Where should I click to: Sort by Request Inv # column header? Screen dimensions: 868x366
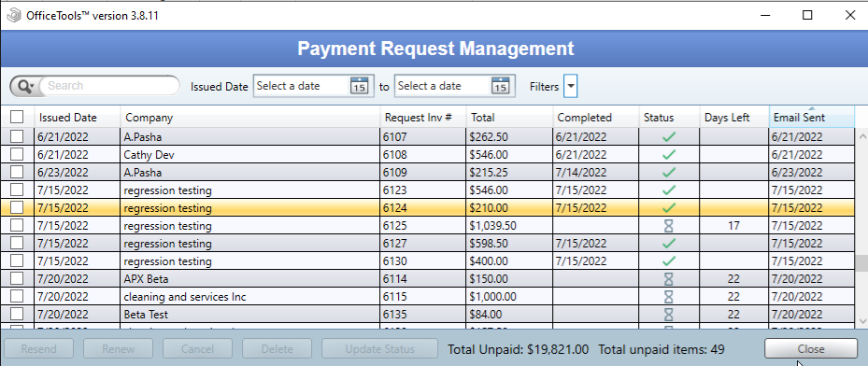click(x=423, y=118)
